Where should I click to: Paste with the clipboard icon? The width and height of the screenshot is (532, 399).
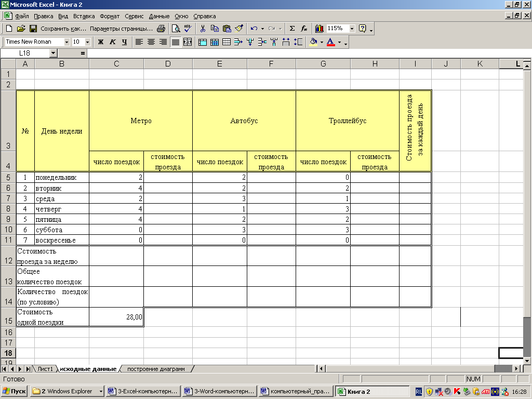pos(227,29)
